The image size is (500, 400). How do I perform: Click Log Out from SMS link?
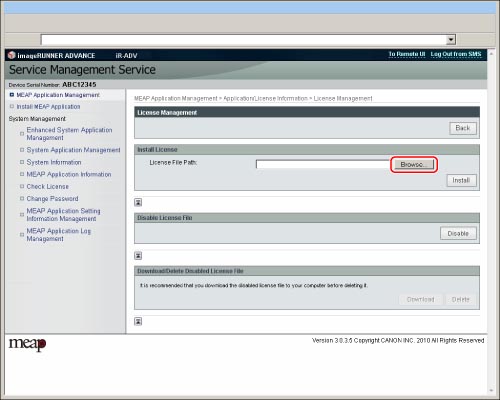pos(456,54)
